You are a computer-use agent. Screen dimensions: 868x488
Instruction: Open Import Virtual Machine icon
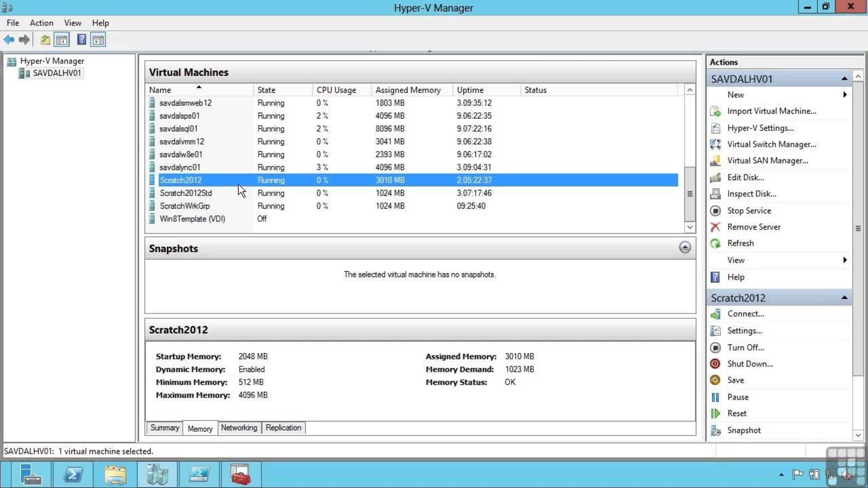[715, 111]
